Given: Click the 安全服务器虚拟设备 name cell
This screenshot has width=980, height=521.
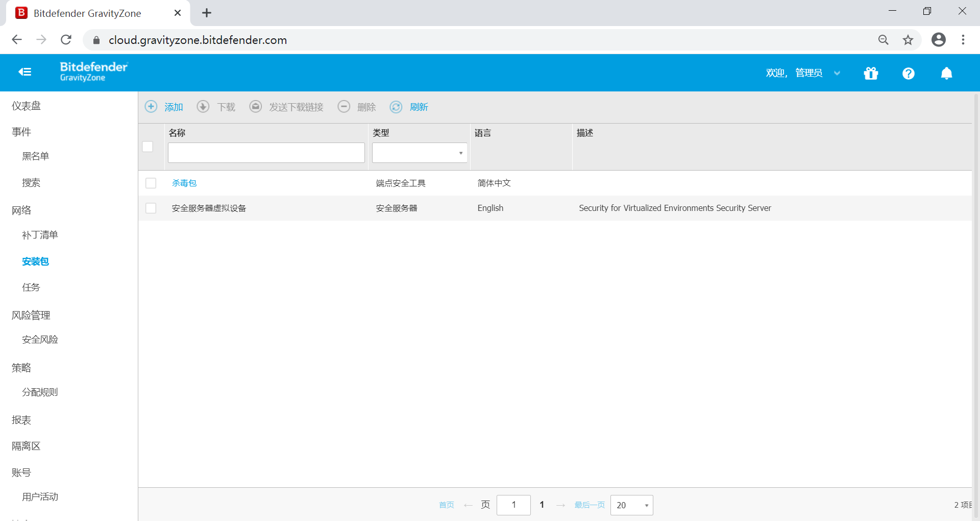Looking at the screenshot, I should tap(209, 208).
